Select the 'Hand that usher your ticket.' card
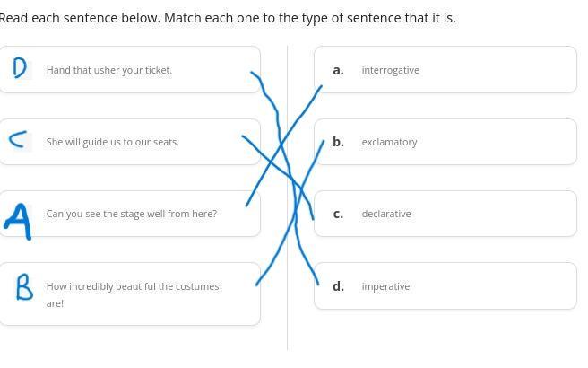 pyautogui.click(x=130, y=70)
